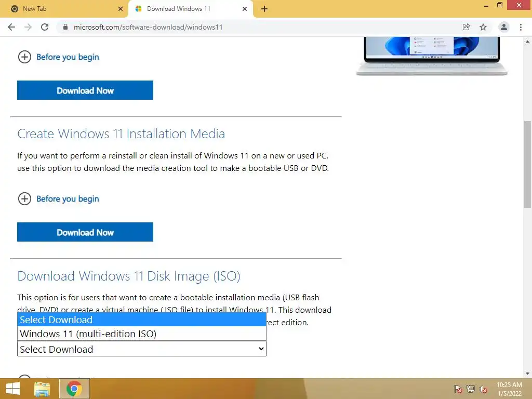Viewport: 532px width, 399px height.
Task: Open the Windows Start button
Action: [x=13, y=389]
